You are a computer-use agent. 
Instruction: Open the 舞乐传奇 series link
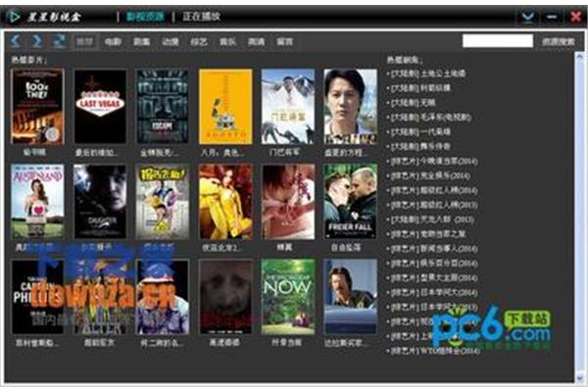click(420, 146)
